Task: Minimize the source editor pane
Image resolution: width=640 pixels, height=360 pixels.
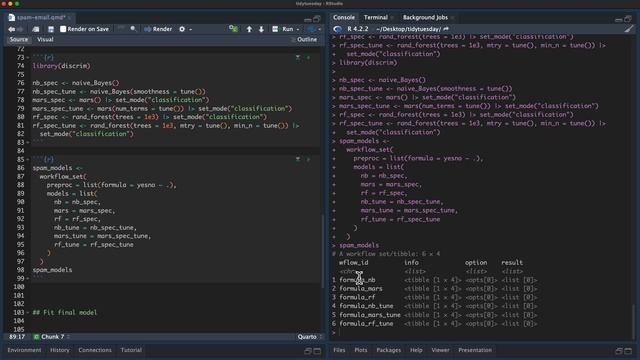Action: point(308,19)
